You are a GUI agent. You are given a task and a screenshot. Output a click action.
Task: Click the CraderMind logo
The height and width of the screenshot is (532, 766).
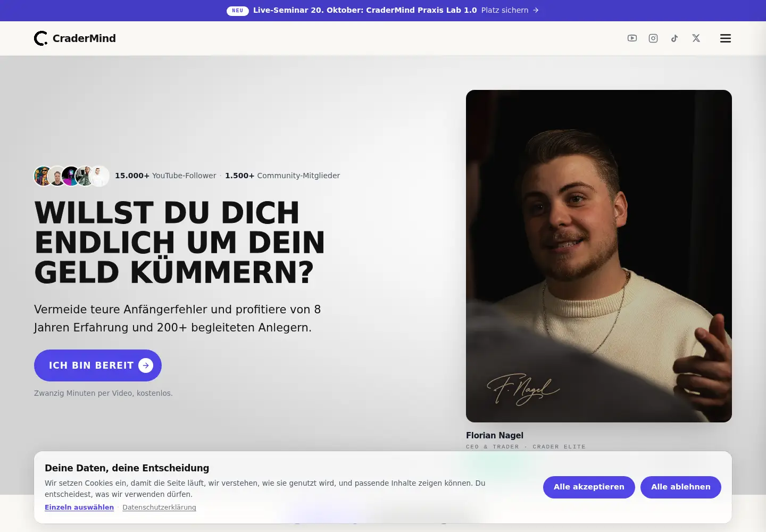75,38
